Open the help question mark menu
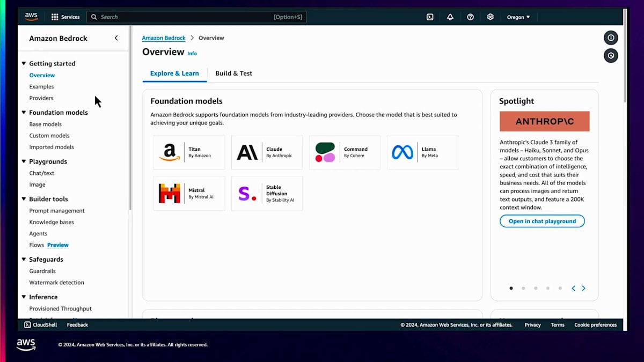This screenshot has width=644, height=362. [x=470, y=17]
